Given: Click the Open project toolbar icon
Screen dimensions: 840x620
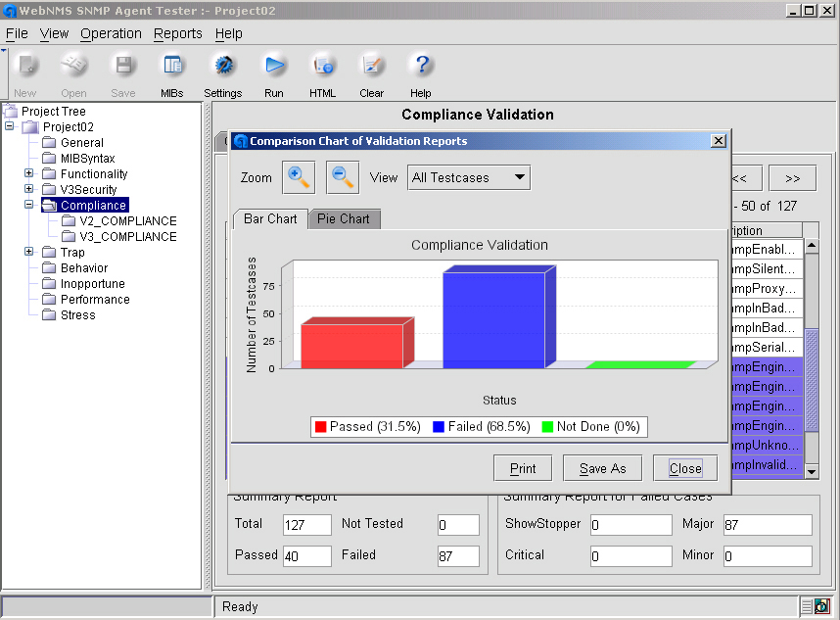Looking at the screenshot, I should click(74, 66).
